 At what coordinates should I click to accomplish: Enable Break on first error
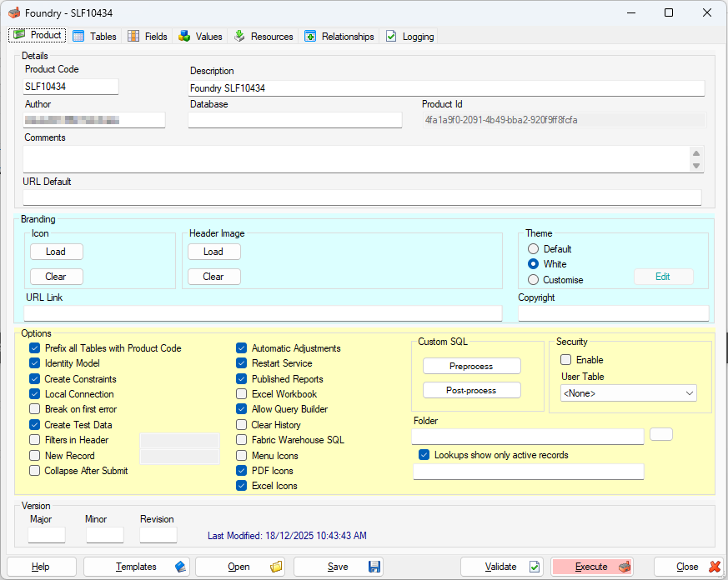(x=35, y=409)
